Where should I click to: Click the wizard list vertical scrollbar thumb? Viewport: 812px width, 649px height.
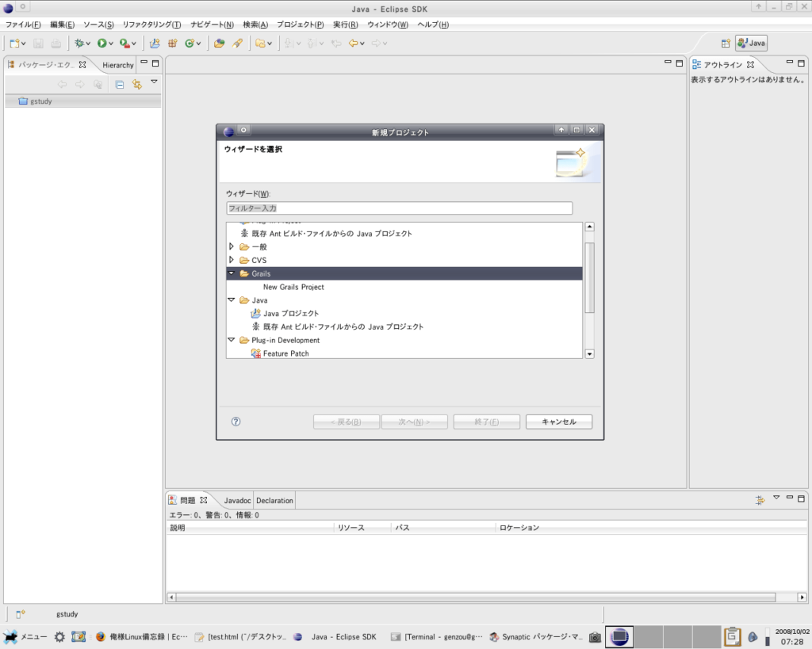coord(589,277)
